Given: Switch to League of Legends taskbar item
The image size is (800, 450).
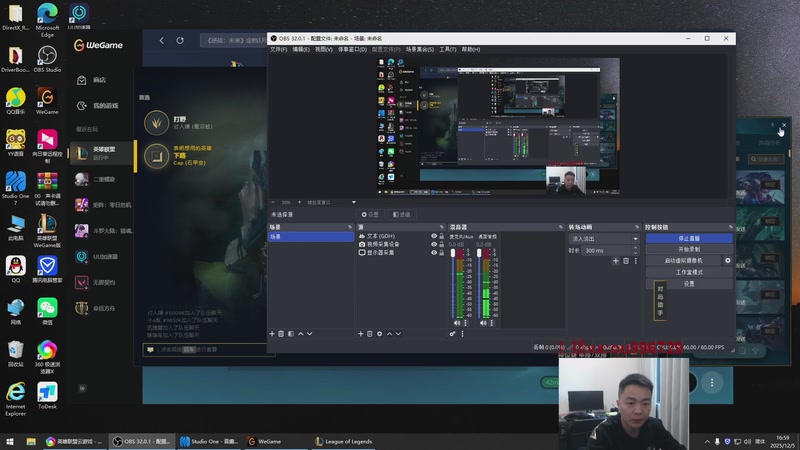Looking at the screenshot, I should (344, 442).
